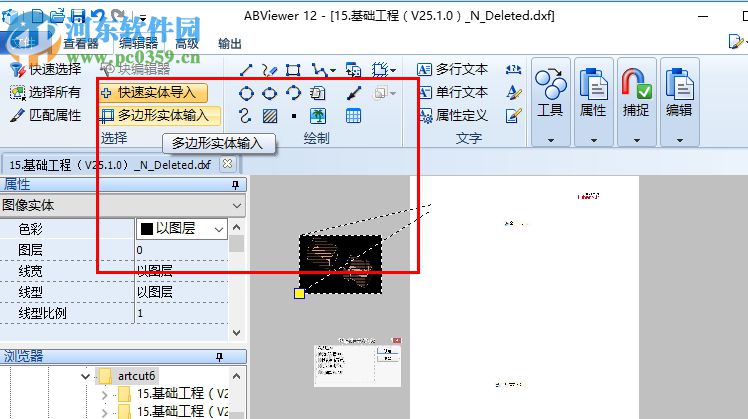
Task: Open the 块编辑器 block editor
Action: (135, 70)
